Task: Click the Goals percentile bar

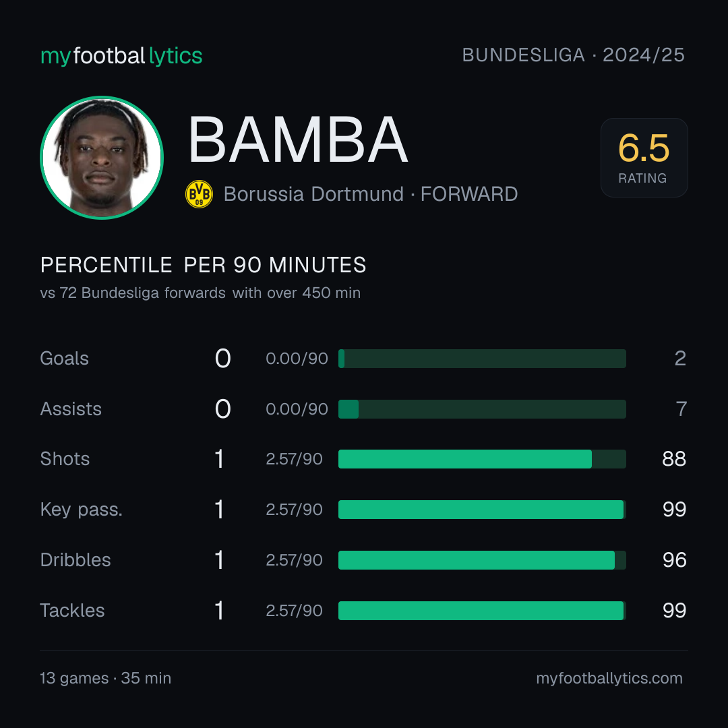Action: click(x=482, y=359)
